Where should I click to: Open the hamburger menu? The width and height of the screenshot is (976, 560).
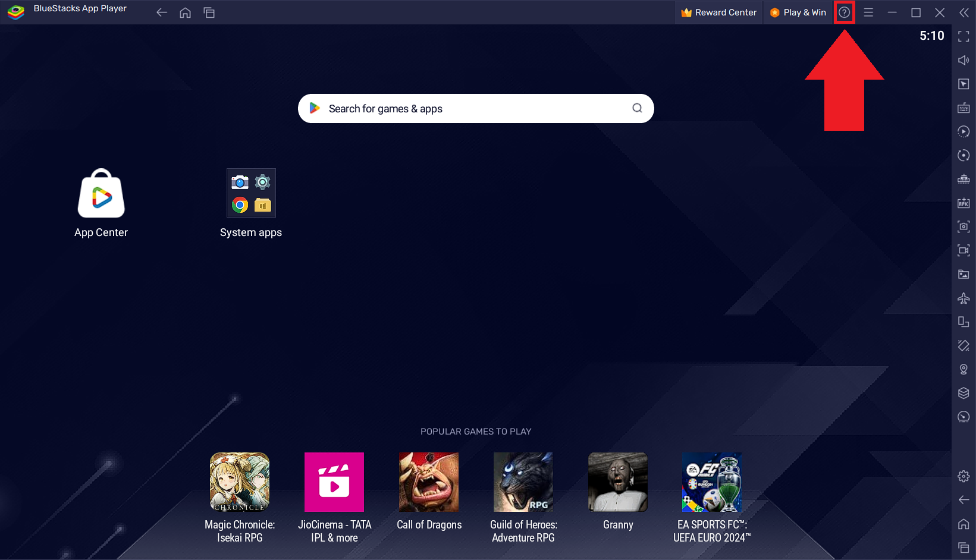pos(868,12)
